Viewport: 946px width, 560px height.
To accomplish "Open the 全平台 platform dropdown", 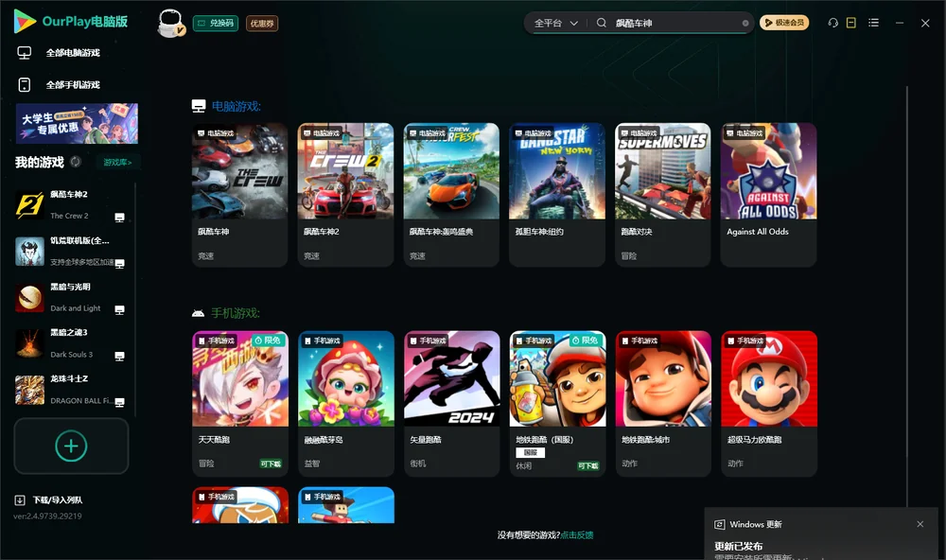I will point(555,23).
